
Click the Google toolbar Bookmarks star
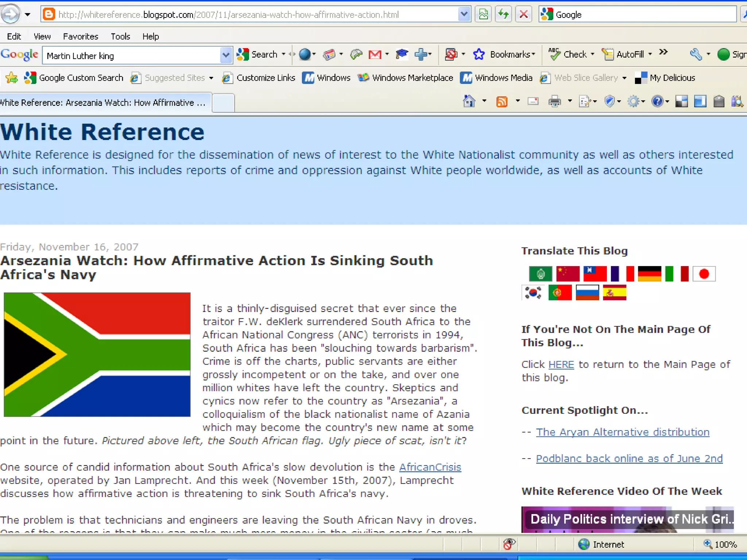tap(479, 55)
